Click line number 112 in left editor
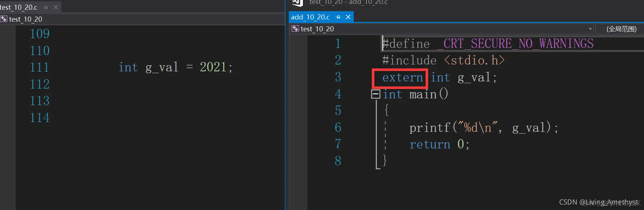This screenshot has height=210, width=644. tap(40, 84)
